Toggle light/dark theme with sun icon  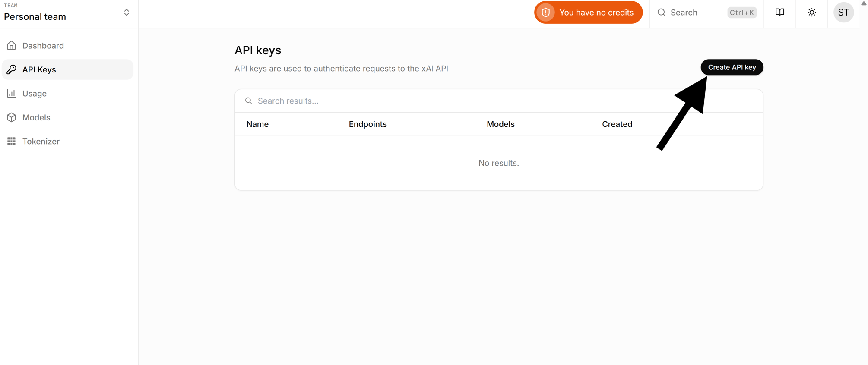812,13
